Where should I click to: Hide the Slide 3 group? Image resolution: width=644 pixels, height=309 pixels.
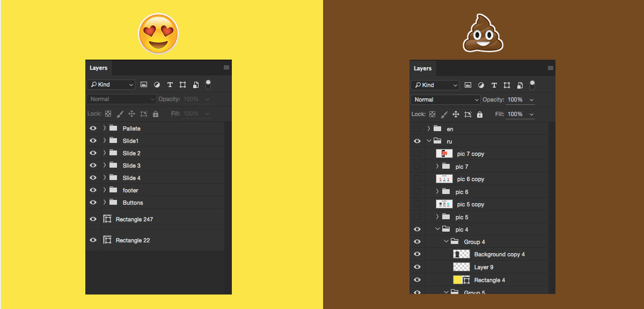coord(93,166)
